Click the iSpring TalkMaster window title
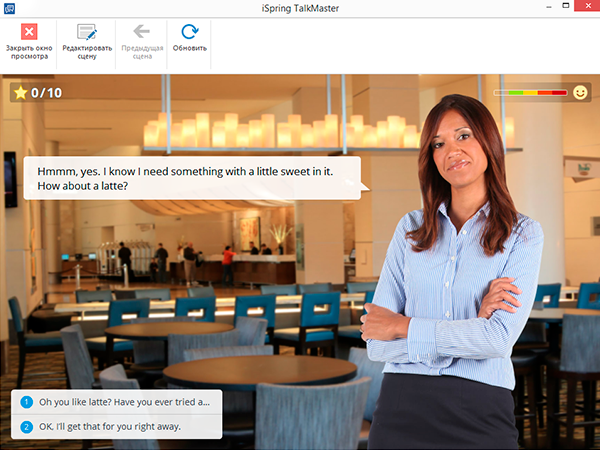 pos(299,9)
